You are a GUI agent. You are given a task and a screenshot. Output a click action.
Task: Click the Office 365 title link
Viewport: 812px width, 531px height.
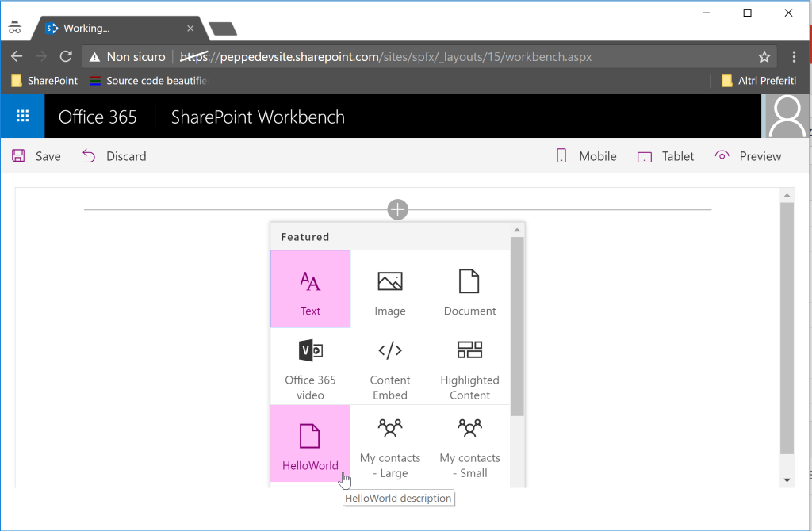[98, 117]
